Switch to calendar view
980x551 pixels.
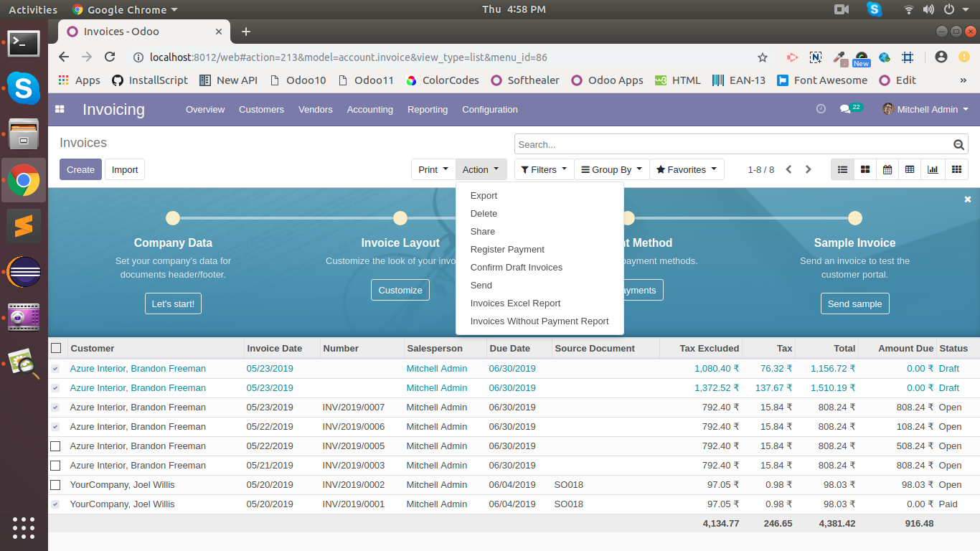pyautogui.click(x=887, y=169)
